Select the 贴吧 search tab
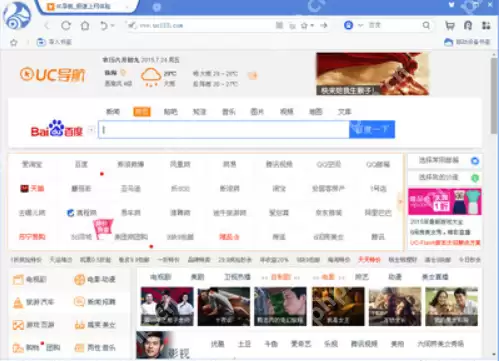 (170, 112)
